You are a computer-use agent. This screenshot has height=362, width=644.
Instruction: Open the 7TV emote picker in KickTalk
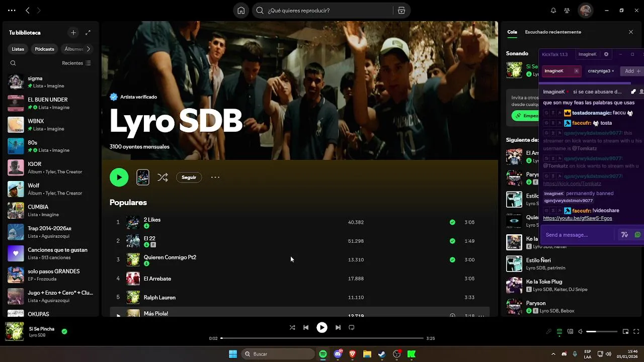(x=625, y=235)
